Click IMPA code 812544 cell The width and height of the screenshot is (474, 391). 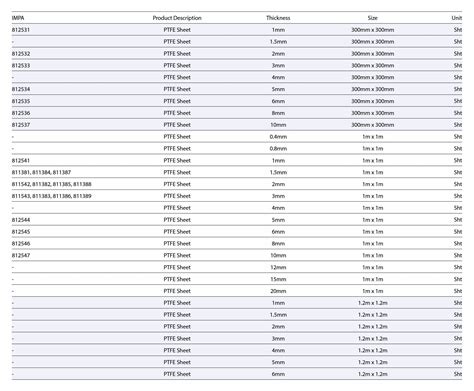21,220
